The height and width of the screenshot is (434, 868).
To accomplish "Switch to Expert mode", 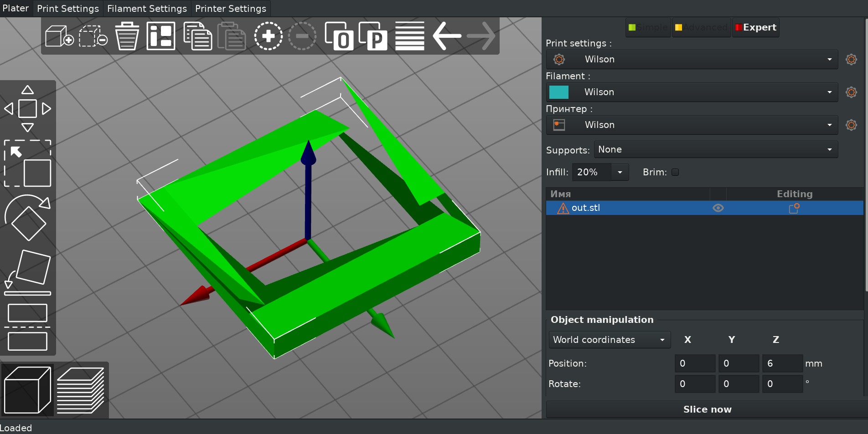I will tap(755, 27).
